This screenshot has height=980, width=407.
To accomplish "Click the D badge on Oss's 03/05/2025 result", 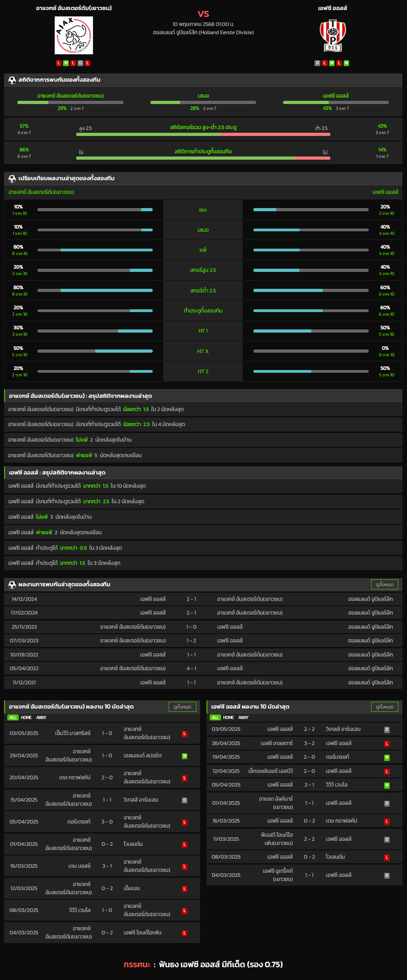I will 387,730.
